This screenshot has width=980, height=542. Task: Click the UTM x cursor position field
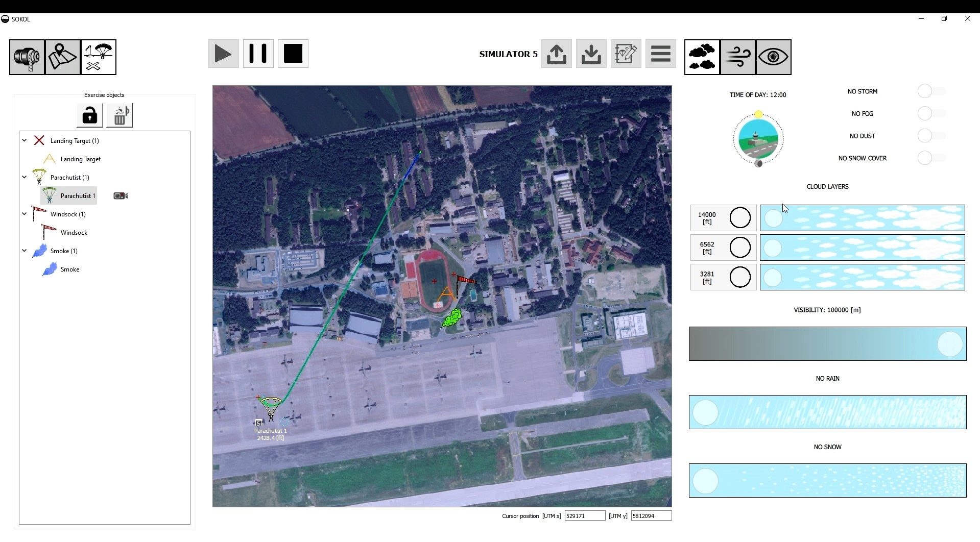click(x=585, y=515)
